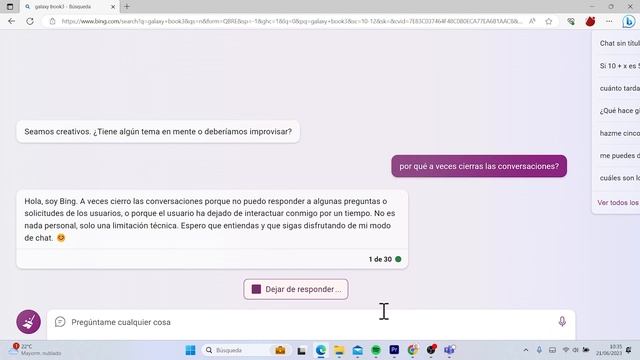The width and height of the screenshot is (640, 360).
Task: Click the Dejar de responder button
Action: pyautogui.click(x=296, y=289)
